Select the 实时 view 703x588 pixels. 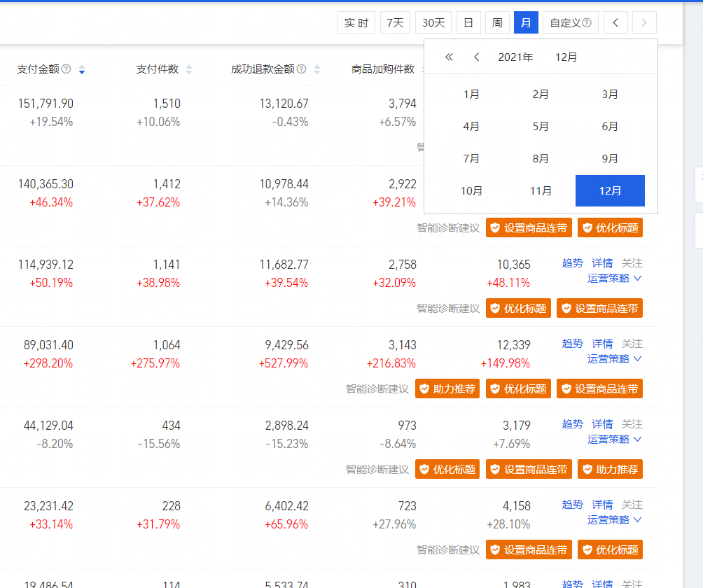click(356, 22)
